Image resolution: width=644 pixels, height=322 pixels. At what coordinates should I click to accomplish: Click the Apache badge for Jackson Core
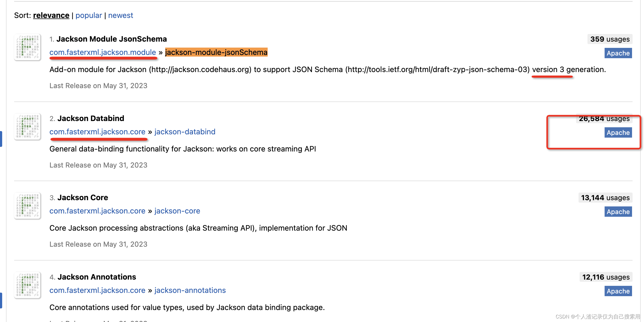618,212
